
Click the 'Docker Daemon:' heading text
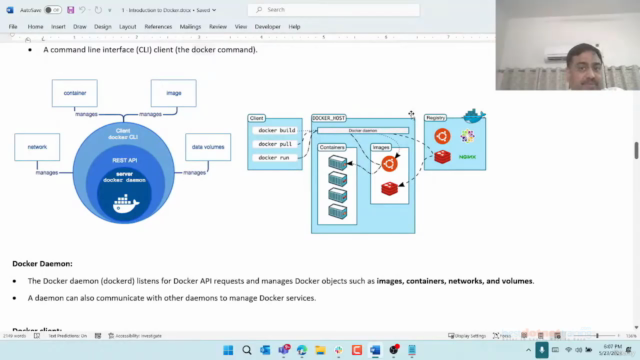42,264
